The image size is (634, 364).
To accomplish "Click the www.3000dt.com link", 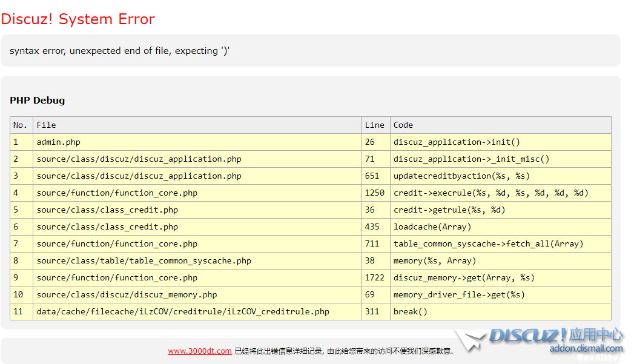I will [x=200, y=351].
